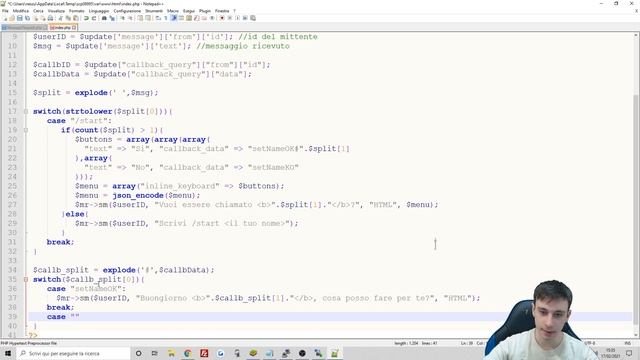
Task: Close current document using toolbar icon
Action: click(36, 18)
